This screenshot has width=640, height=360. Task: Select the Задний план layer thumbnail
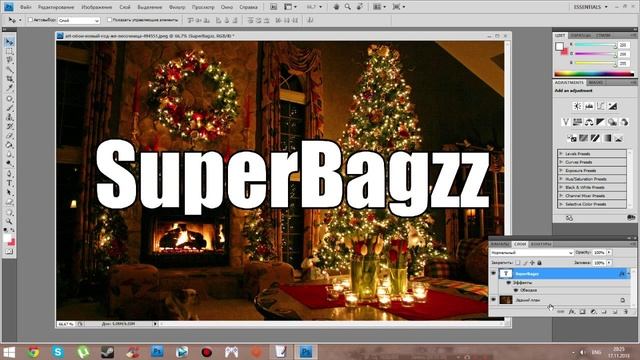point(506,300)
